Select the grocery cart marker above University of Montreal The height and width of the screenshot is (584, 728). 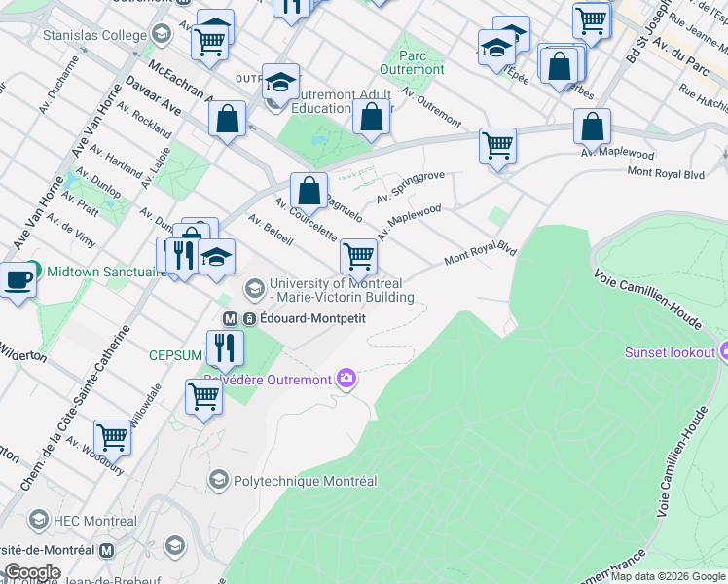click(x=359, y=259)
